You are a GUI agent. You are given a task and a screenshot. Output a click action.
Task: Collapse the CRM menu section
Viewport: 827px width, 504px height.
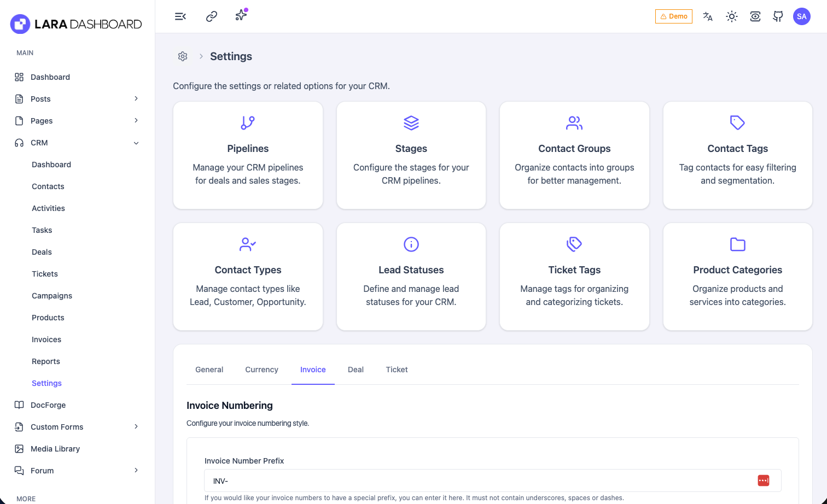(x=136, y=143)
